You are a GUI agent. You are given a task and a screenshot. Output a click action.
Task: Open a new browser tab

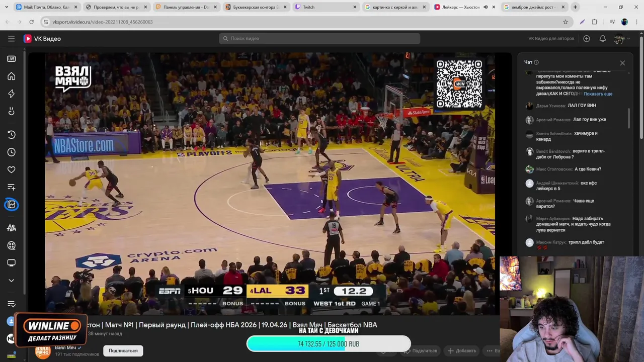click(575, 7)
